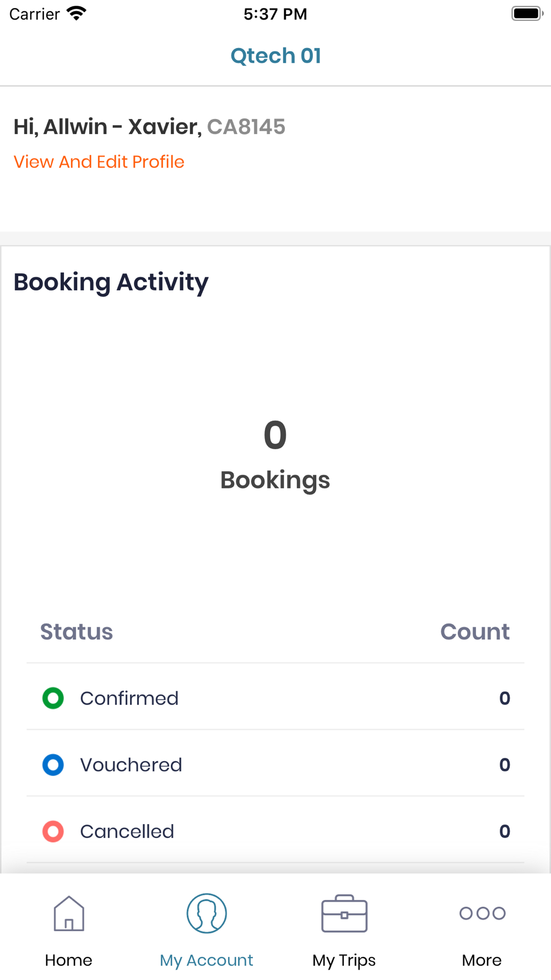Select the Confirmed bookings row label
The width and height of the screenshot is (551, 980).
click(129, 698)
